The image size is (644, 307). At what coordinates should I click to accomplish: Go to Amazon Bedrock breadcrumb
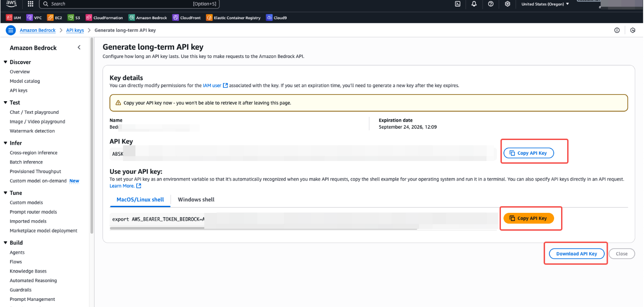(x=38, y=31)
